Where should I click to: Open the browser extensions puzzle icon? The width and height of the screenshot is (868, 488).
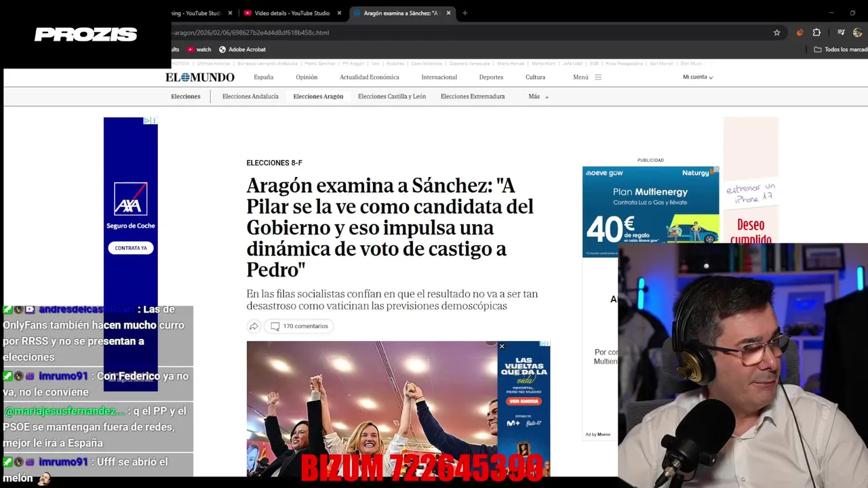point(816,33)
